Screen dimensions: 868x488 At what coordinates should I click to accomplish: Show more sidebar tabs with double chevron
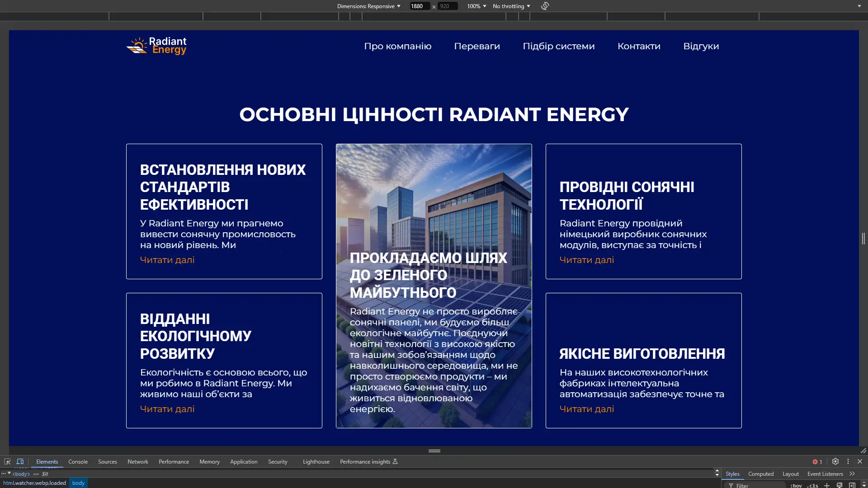coord(852,474)
